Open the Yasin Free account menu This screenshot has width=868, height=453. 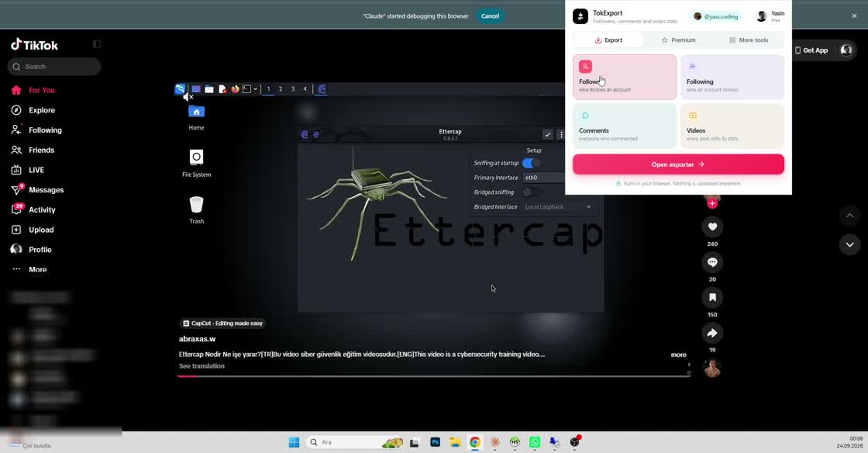click(770, 16)
